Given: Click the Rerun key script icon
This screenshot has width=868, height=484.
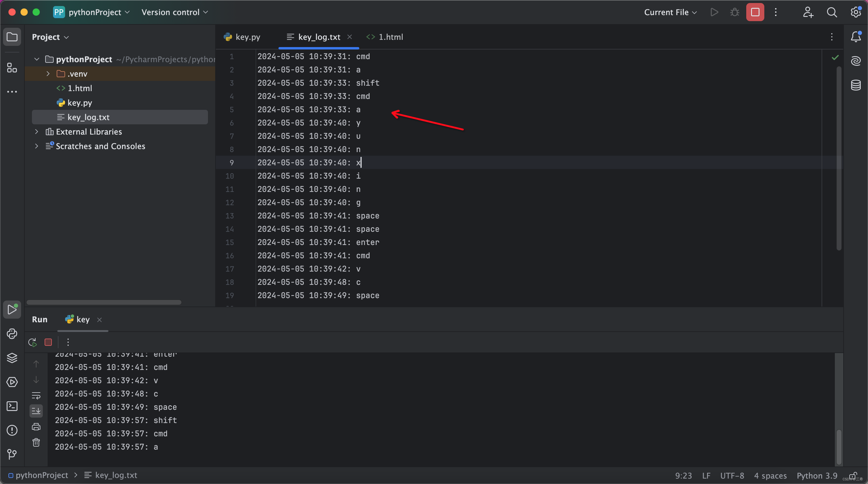Looking at the screenshot, I should coord(32,342).
